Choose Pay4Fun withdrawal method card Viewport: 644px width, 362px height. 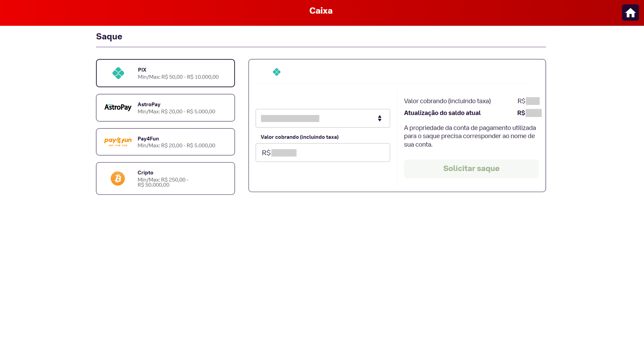165,142
